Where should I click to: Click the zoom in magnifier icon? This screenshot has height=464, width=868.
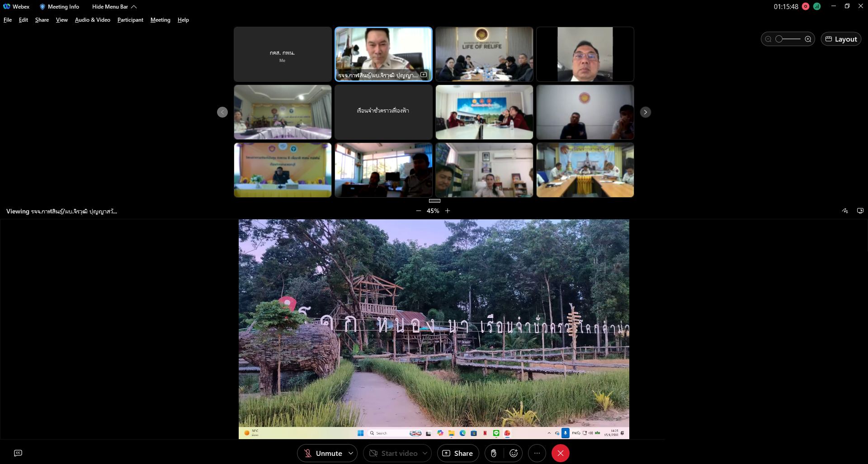click(x=808, y=39)
